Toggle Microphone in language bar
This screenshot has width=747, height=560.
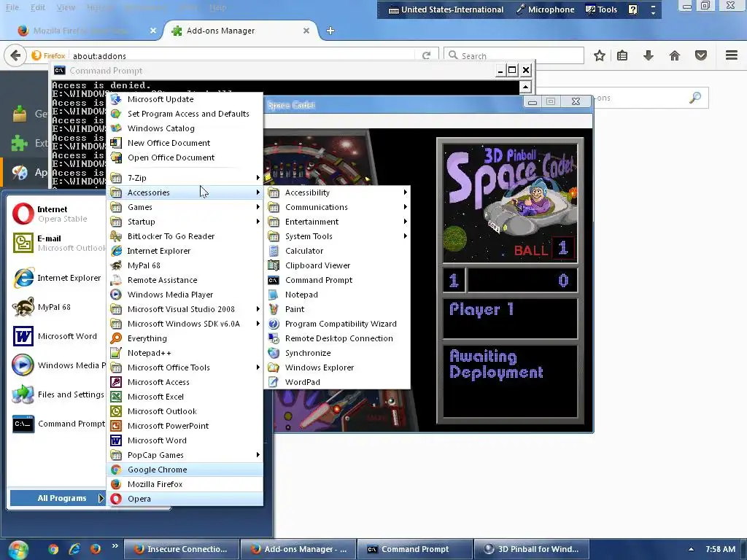click(x=546, y=9)
